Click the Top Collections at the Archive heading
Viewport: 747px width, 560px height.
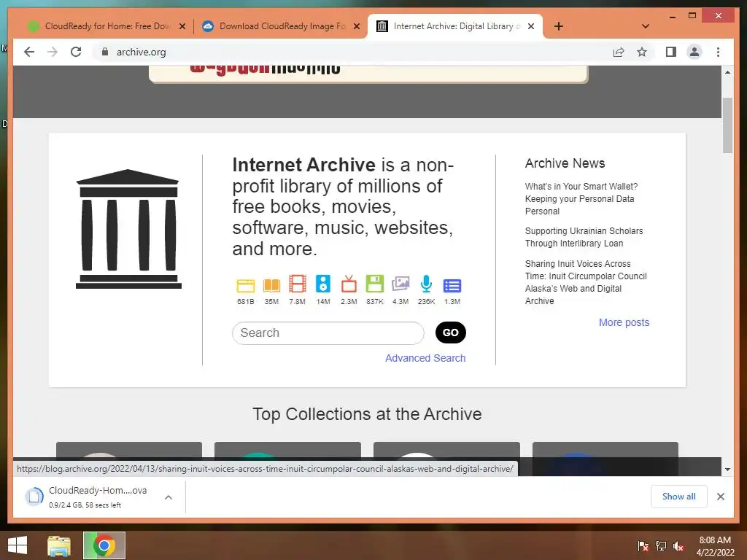[367, 414]
